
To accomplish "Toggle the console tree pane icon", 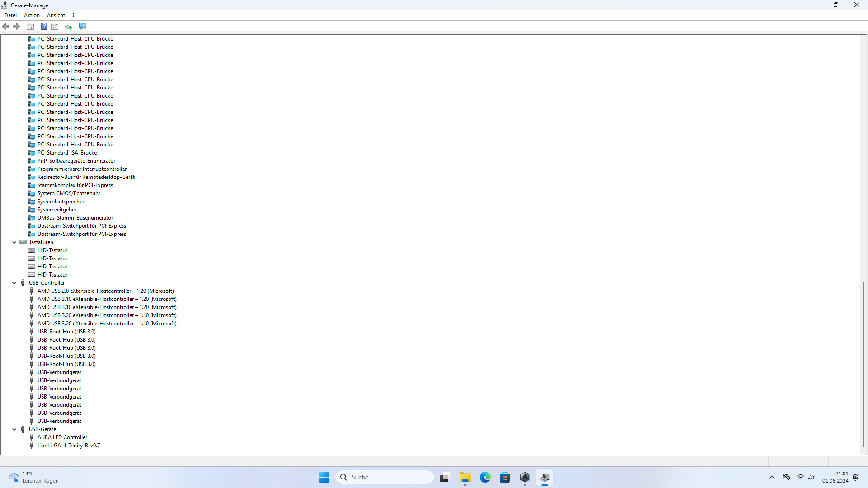I will [30, 26].
